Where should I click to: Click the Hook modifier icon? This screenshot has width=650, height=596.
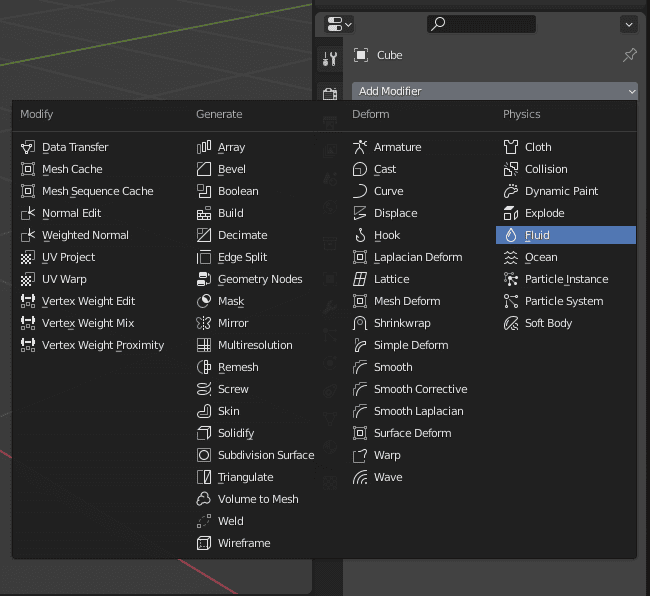(x=360, y=235)
